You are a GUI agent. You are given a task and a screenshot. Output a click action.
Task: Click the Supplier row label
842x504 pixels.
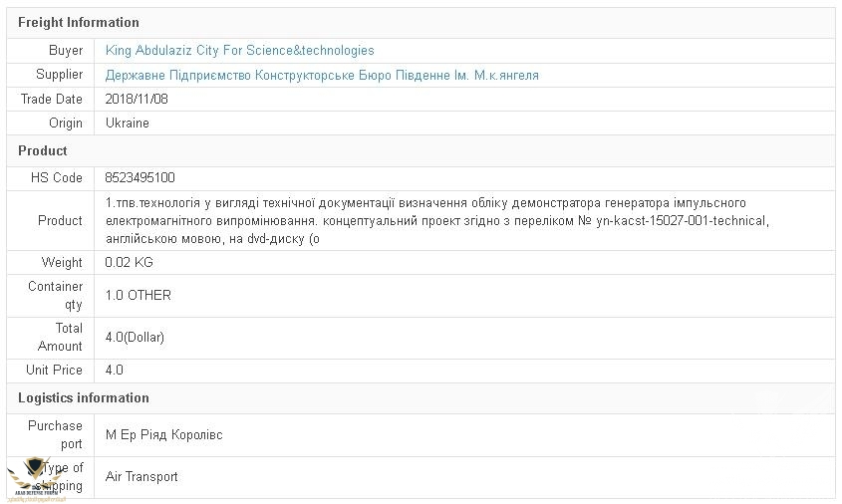click(60, 75)
